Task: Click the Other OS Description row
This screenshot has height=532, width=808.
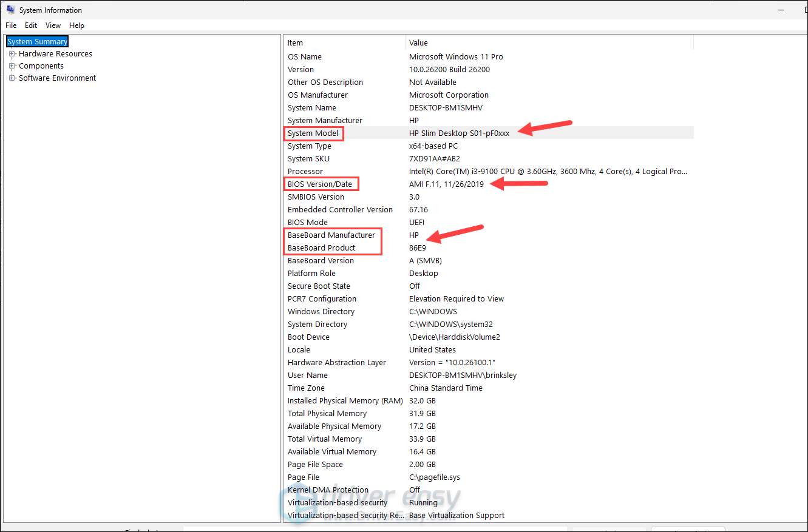Action: [489, 82]
